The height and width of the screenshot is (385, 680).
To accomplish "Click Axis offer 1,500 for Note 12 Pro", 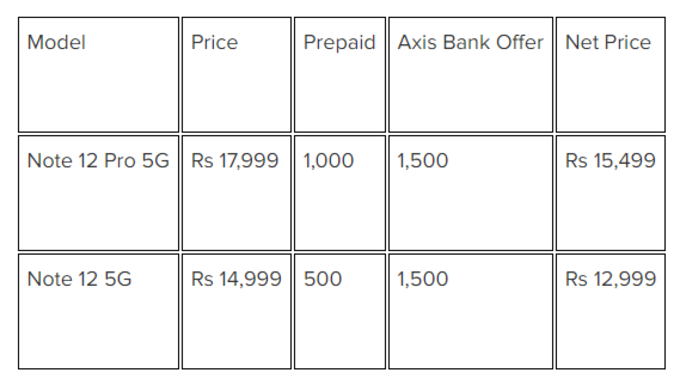I will 471,193.
